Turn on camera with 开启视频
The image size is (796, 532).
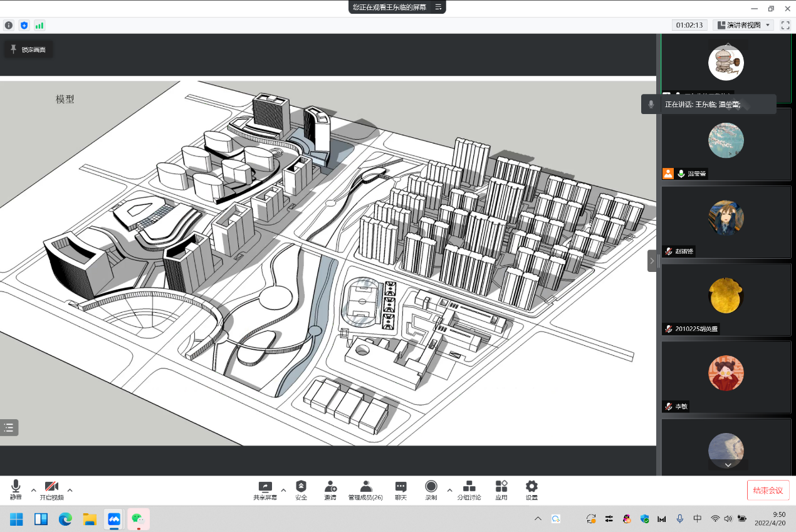[x=51, y=490]
